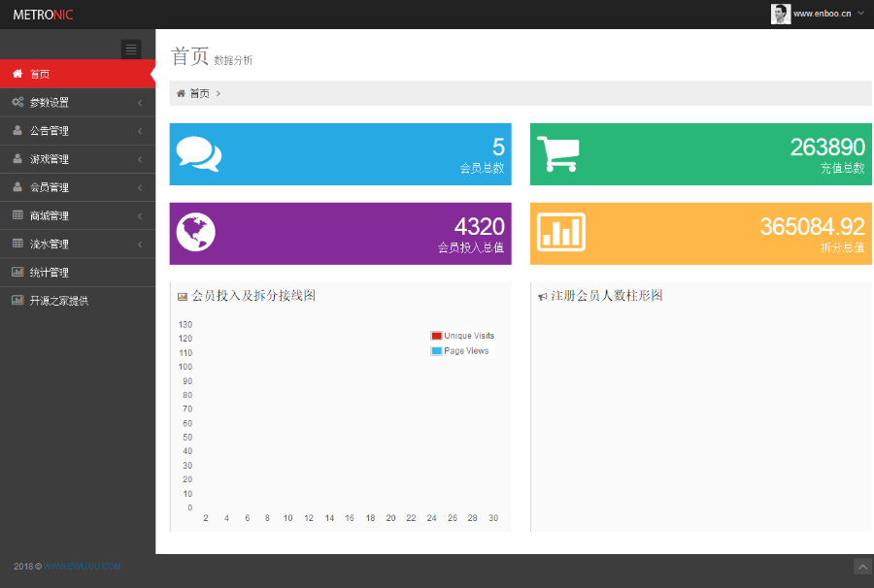Open the WWW.EWUXIU.COM footer link

coord(82,567)
